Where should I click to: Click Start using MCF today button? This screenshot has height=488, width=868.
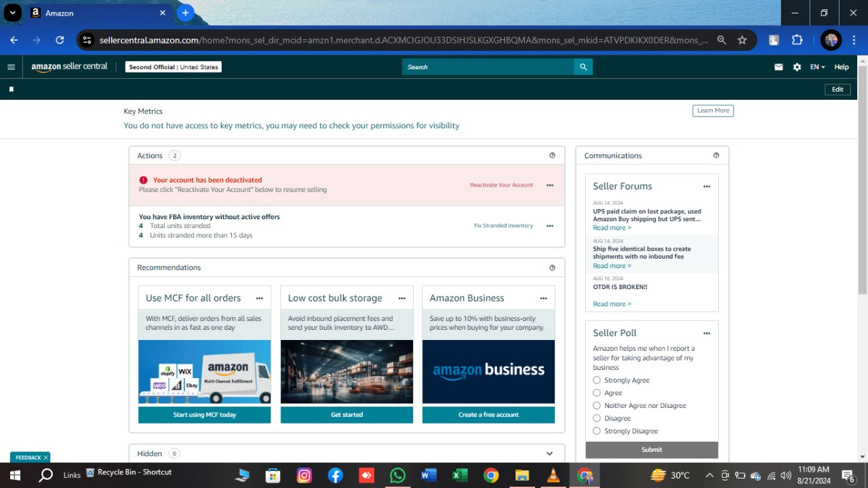point(205,415)
